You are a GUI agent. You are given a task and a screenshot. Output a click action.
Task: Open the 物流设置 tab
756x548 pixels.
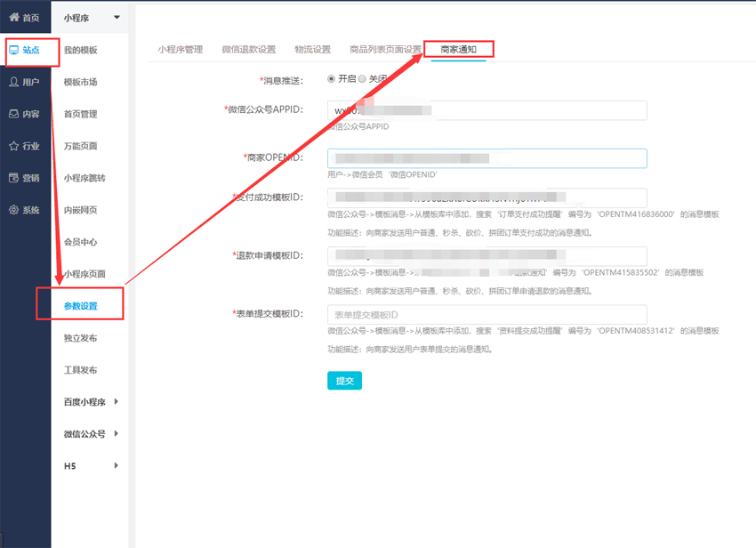pyautogui.click(x=312, y=50)
